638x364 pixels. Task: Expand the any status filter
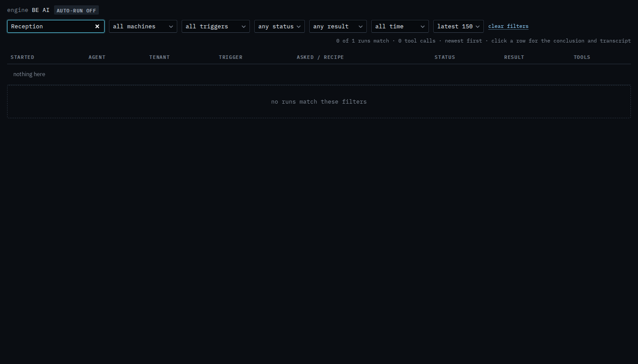click(280, 27)
